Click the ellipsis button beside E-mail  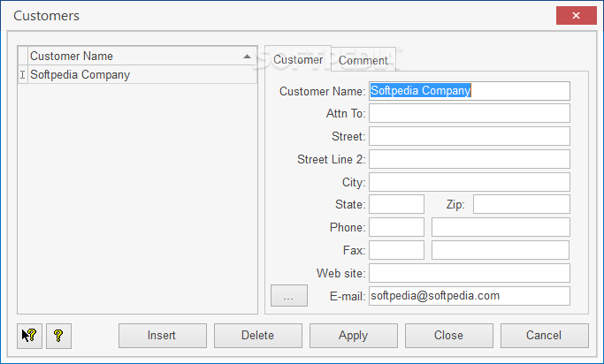289,295
